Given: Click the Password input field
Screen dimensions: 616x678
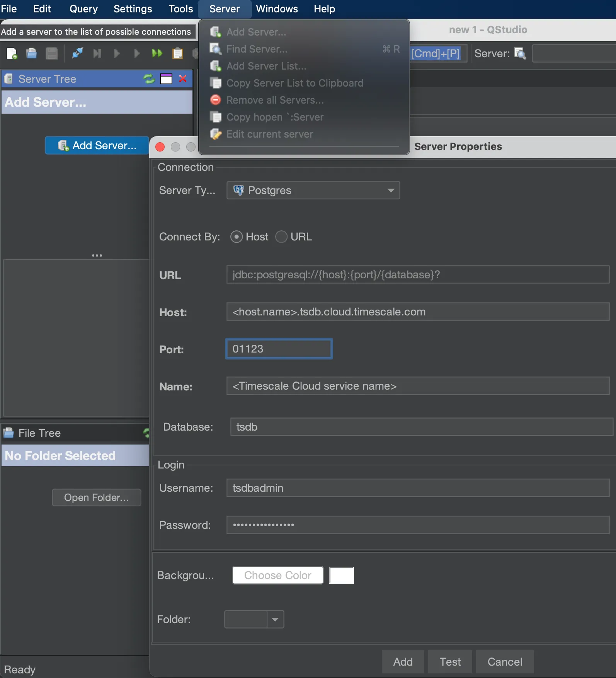Looking at the screenshot, I should coord(418,525).
